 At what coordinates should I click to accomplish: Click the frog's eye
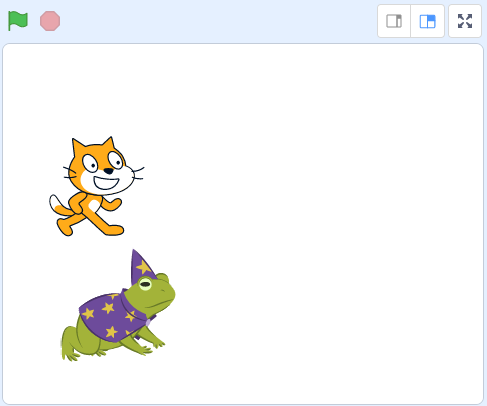(145, 284)
